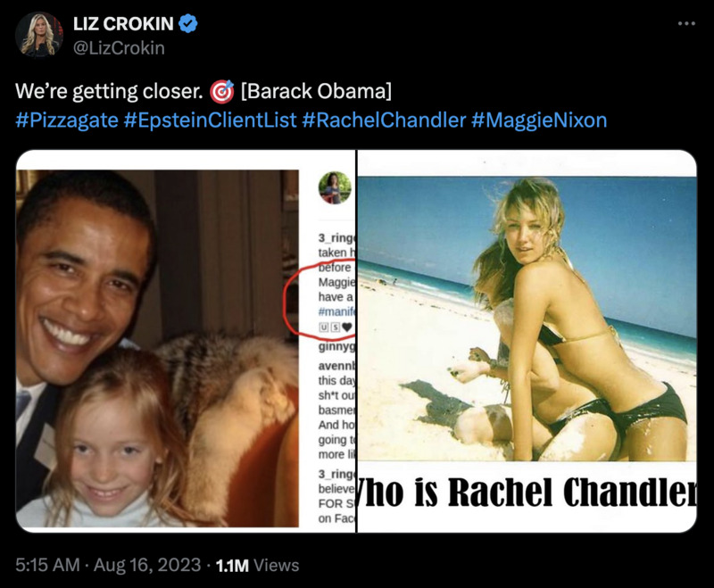
Task: Open the #EpsteinClientList hashtag
Action: (x=210, y=120)
